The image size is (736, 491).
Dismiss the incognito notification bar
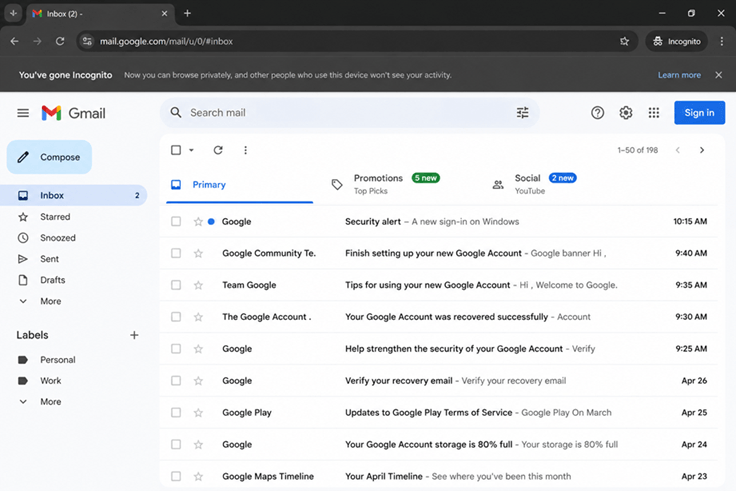point(719,75)
